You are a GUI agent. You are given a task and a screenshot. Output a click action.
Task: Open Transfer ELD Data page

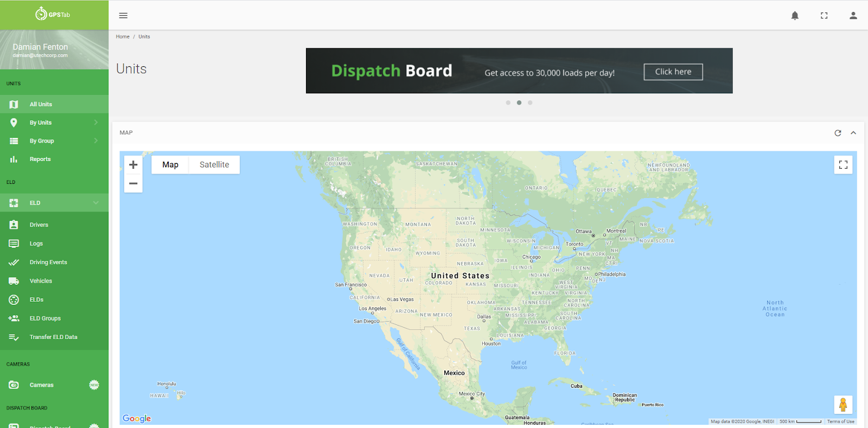pyautogui.click(x=54, y=337)
